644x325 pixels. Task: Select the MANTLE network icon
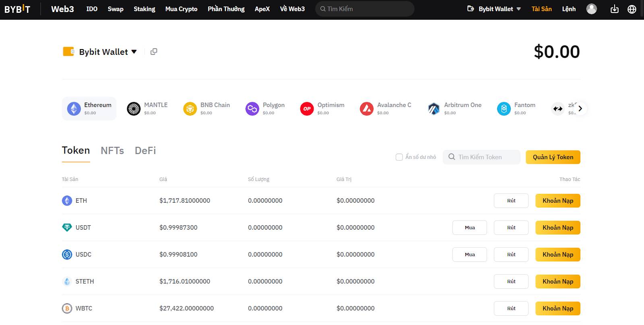(x=134, y=109)
